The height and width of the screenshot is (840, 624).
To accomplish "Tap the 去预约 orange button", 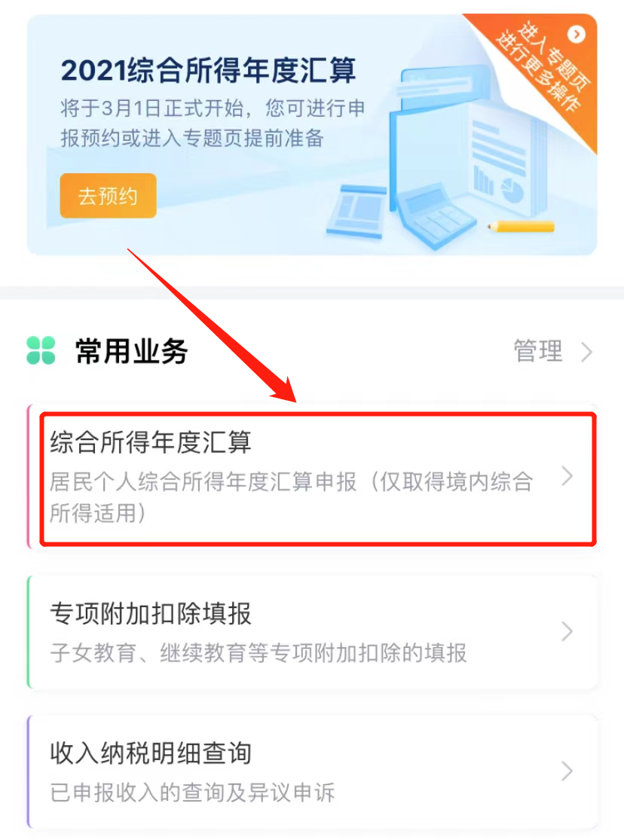I will pos(109,196).
